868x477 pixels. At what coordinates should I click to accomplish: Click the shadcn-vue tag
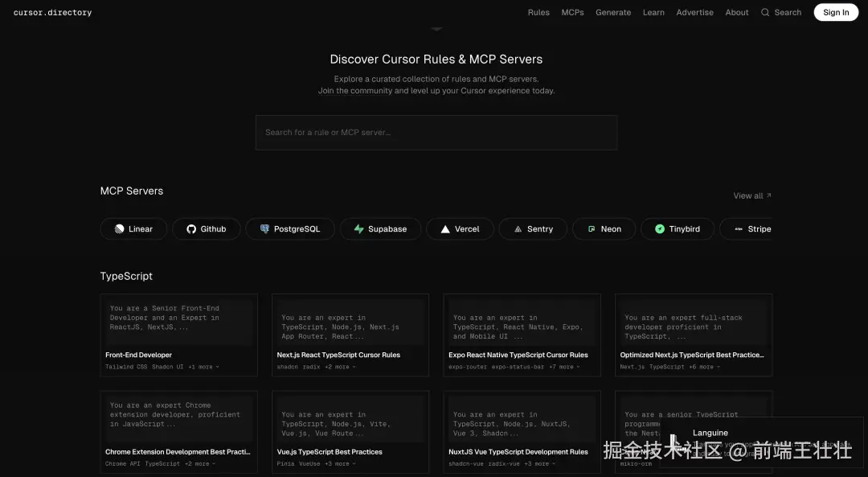pyautogui.click(x=466, y=463)
